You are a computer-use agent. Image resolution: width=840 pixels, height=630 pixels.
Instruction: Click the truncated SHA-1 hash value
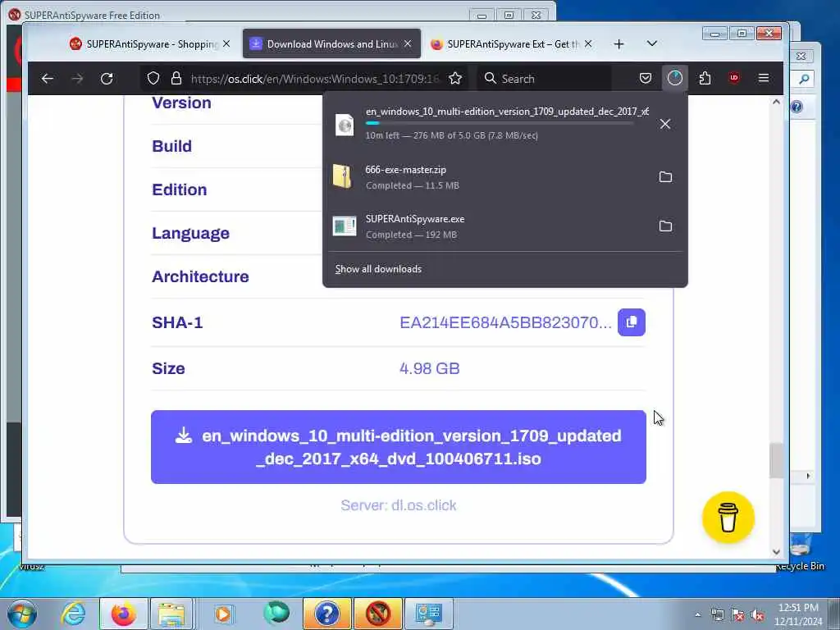click(505, 322)
